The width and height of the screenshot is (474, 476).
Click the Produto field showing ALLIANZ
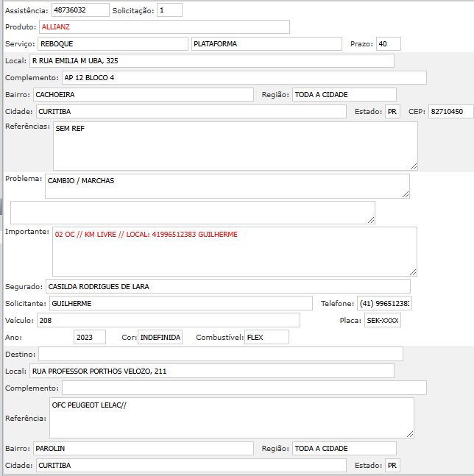pos(164,26)
